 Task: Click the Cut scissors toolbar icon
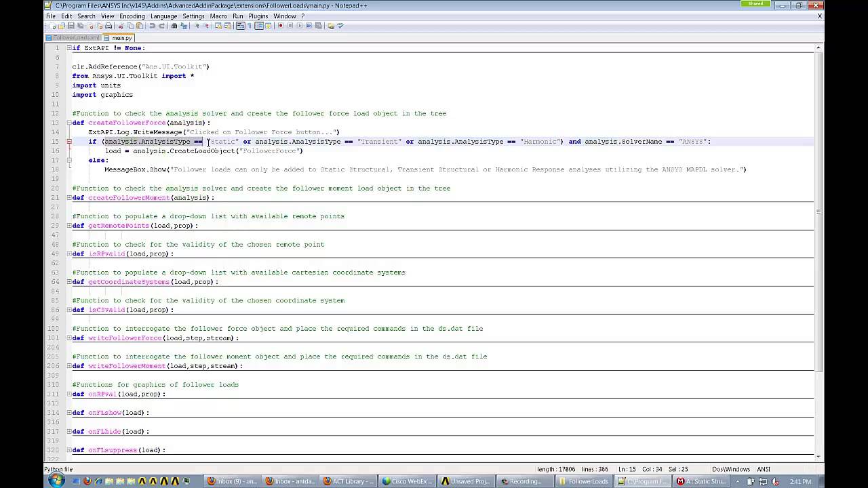pos(120,26)
